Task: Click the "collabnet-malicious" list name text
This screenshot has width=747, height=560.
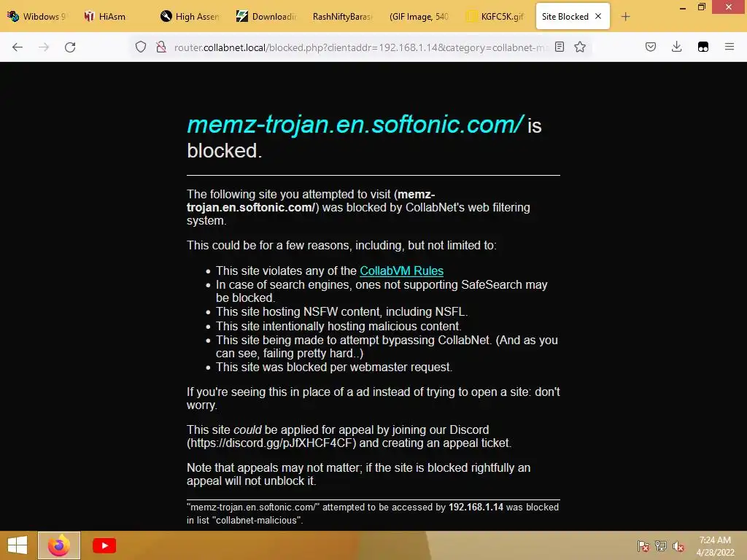Action: point(258,521)
